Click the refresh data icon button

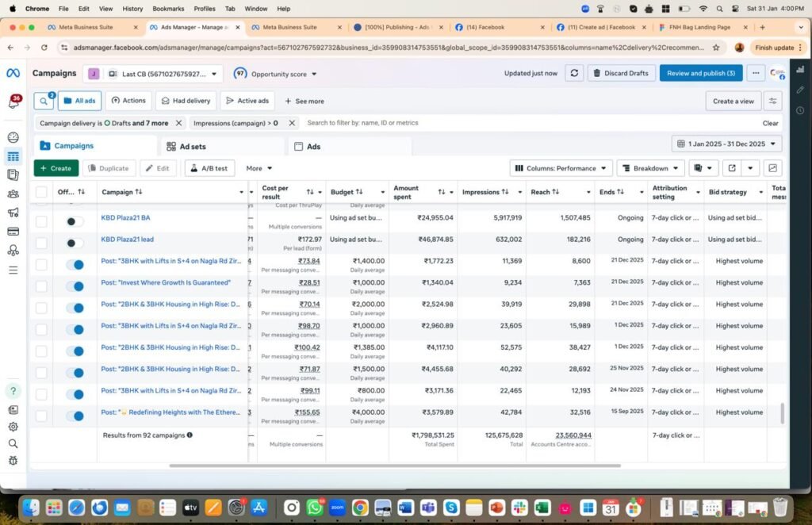point(572,73)
